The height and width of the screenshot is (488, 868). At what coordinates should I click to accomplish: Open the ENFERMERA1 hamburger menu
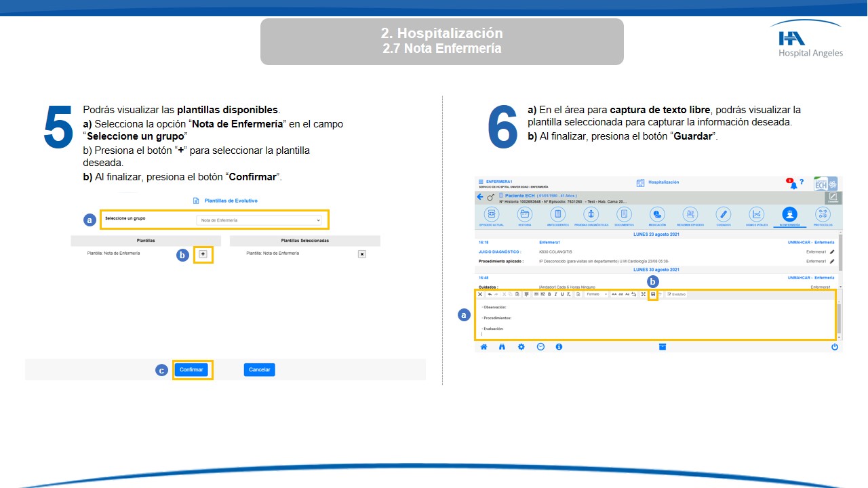[x=481, y=182]
